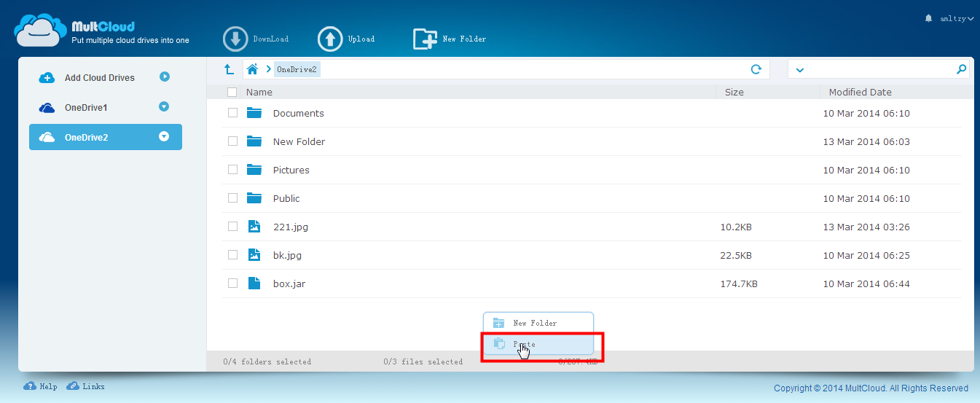Viewport: 980px width, 403px height.
Task: Click the Pictures folder icon
Action: [254, 170]
